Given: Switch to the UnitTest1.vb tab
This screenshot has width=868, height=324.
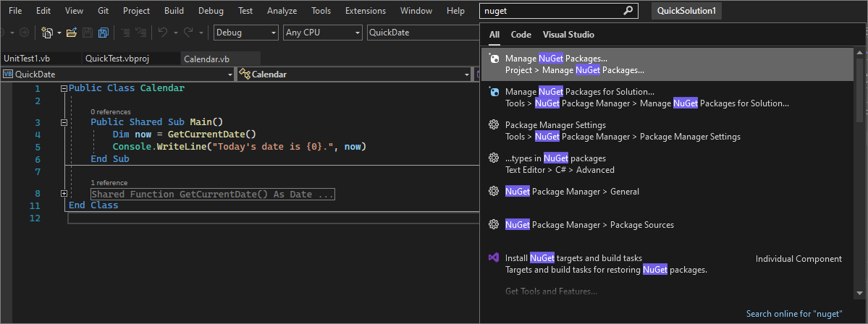Looking at the screenshot, I should point(28,59).
